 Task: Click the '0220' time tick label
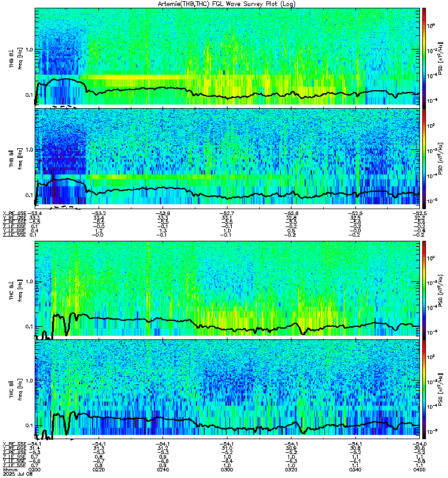point(98,470)
